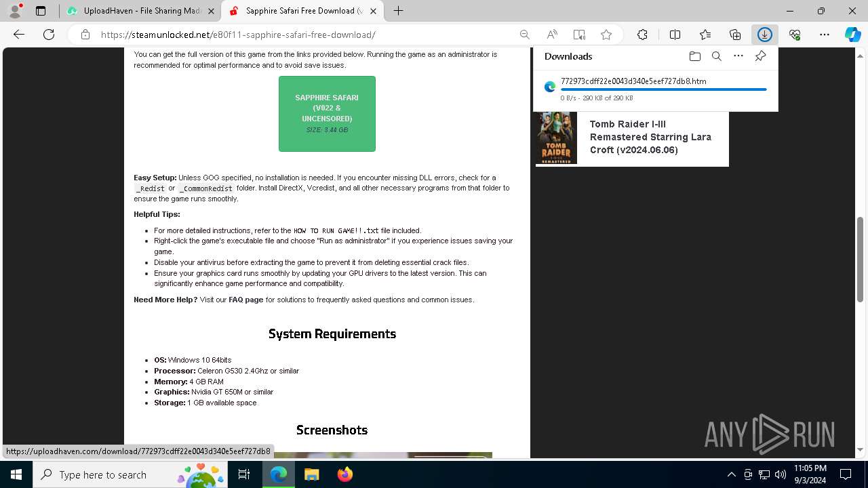Open Edge Settings and more menu
Image resolution: width=868 pixels, height=488 pixels.
click(825, 35)
